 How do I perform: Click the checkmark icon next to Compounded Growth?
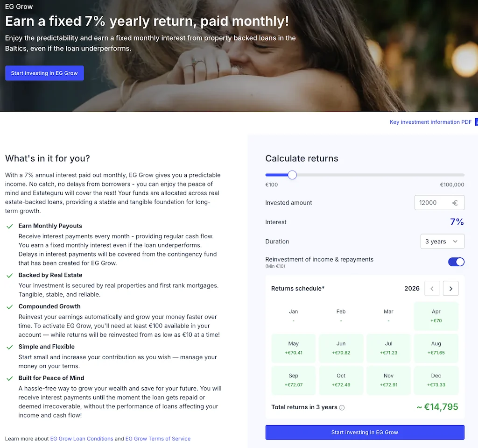[9, 307]
